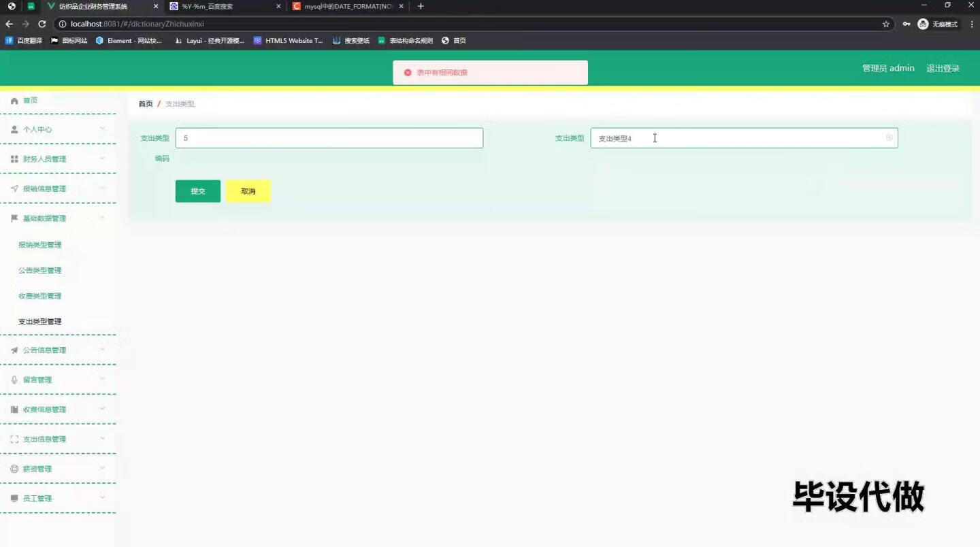Viewport: 980px width, 547px height.
Task: Open the browser three-dot menu
Action: point(970,24)
